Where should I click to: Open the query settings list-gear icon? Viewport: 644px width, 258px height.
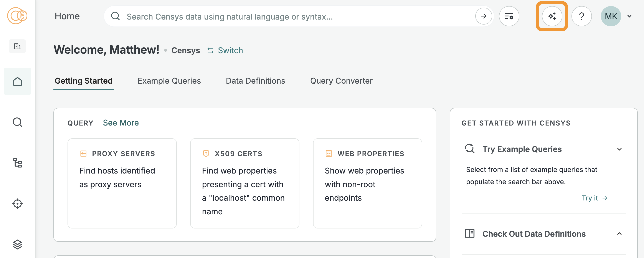point(509,16)
